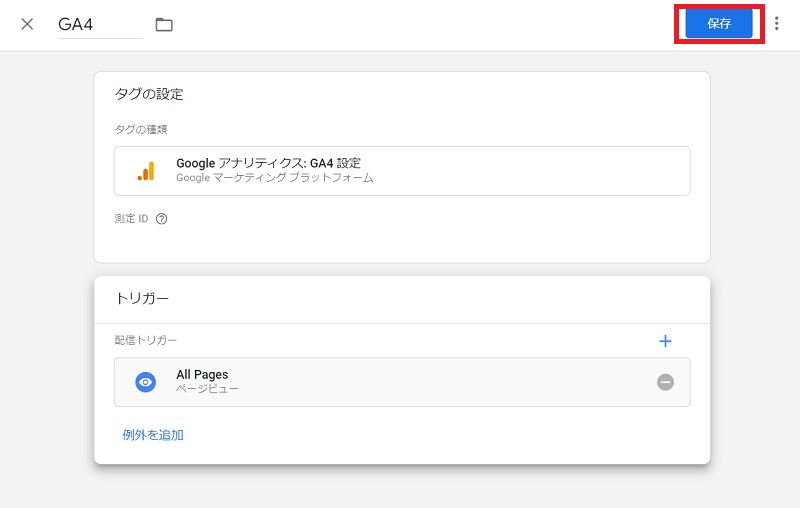
Task: Click the タグの設定 section heading
Action: (x=149, y=94)
